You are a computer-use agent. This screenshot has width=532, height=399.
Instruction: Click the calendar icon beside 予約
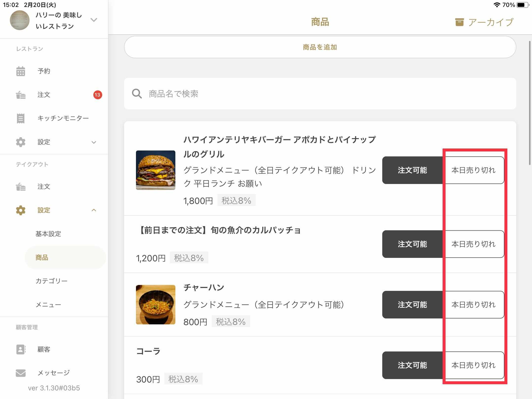21,71
